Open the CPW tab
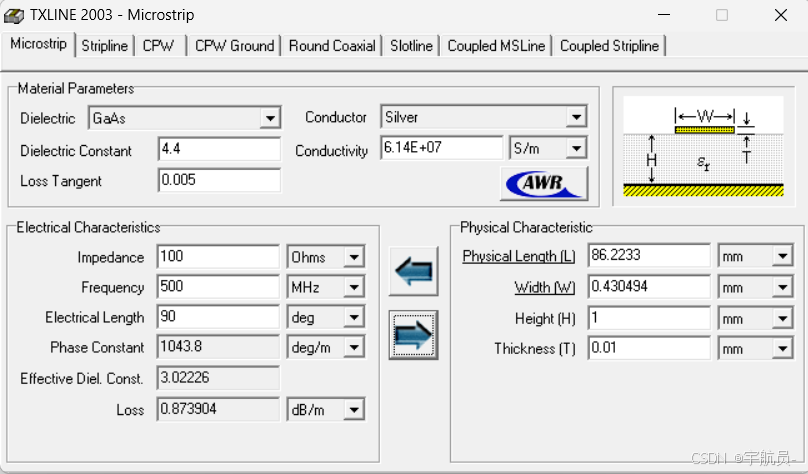Viewport: 808px width, 474px height. (159, 46)
